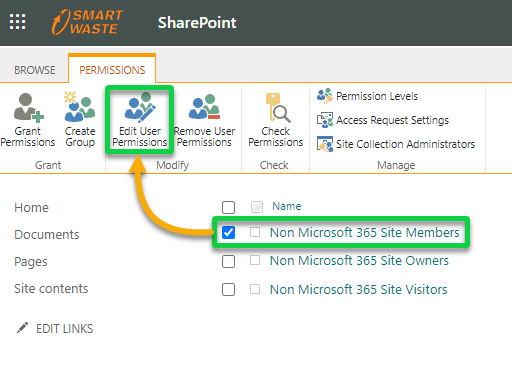The height and width of the screenshot is (368, 512).
Task: Toggle small box beside Site Owners name
Action: coord(255,260)
